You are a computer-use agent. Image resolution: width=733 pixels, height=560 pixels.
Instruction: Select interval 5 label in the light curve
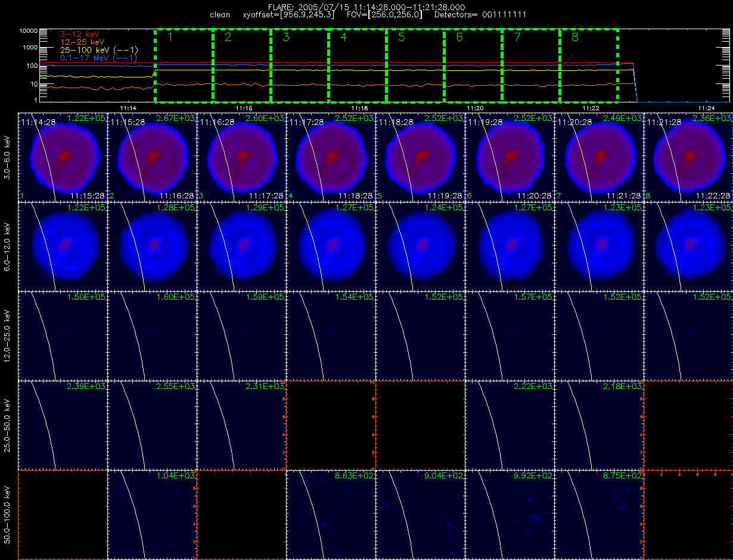[x=401, y=38]
